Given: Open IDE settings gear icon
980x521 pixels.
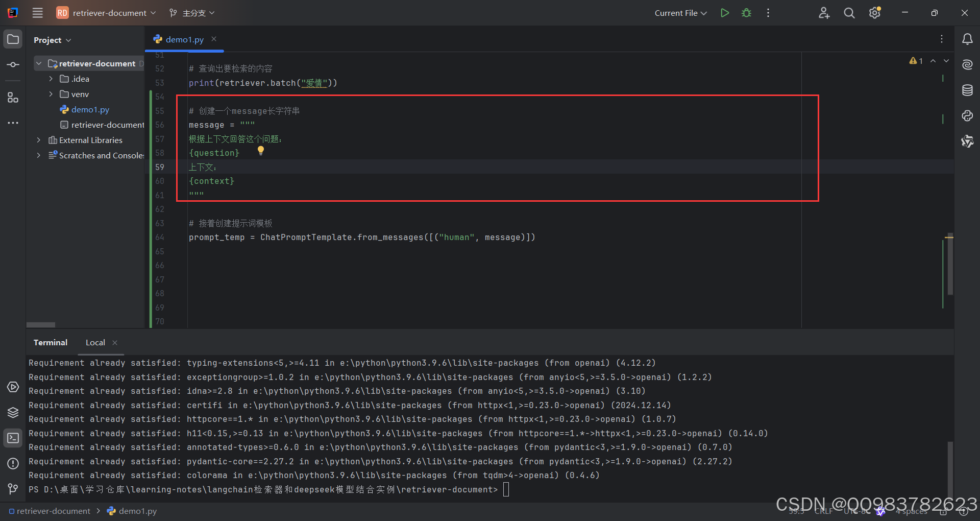Looking at the screenshot, I should tap(875, 13).
